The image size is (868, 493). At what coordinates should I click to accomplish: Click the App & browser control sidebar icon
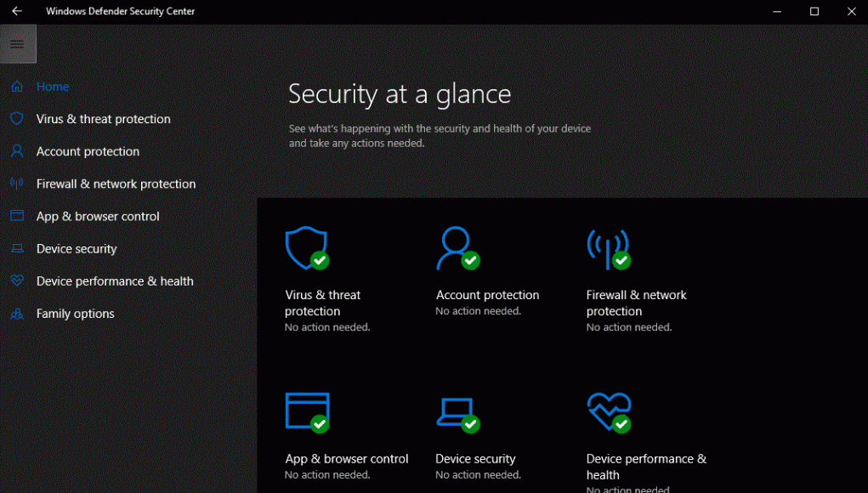click(x=17, y=216)
